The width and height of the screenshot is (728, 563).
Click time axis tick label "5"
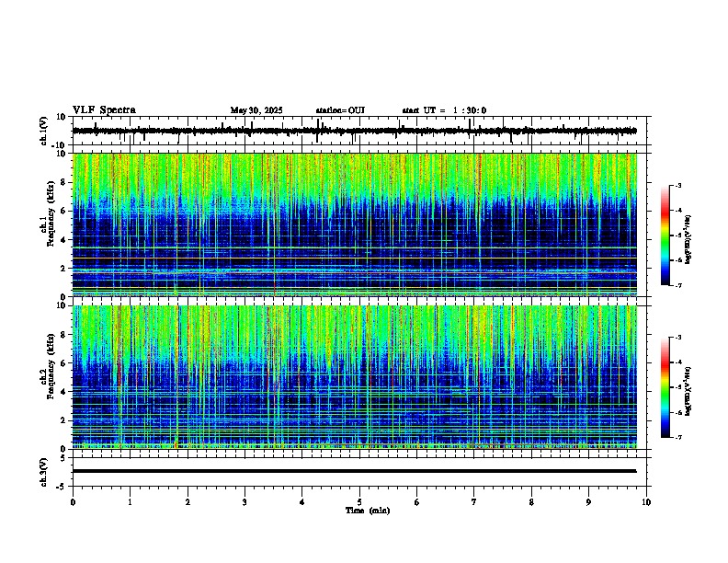[359, 502]
